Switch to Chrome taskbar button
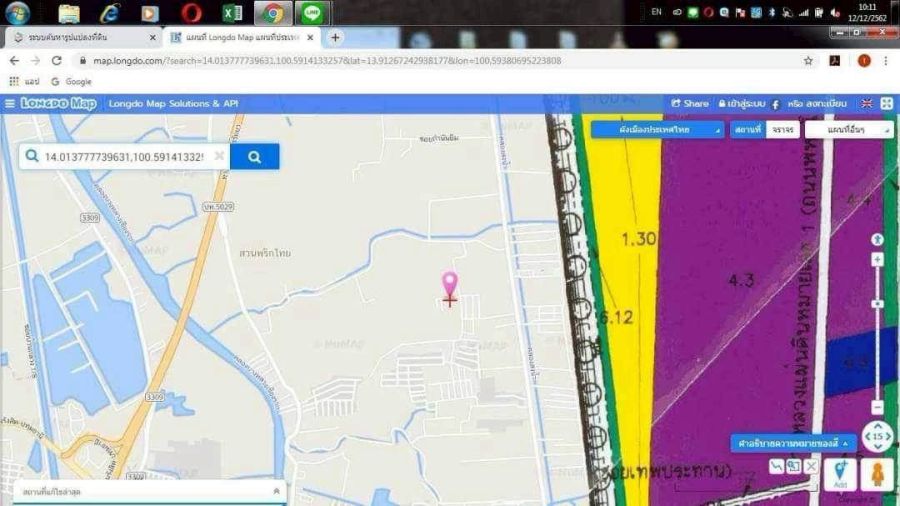This screenshot has height=506, width=900. pos(273,13)
